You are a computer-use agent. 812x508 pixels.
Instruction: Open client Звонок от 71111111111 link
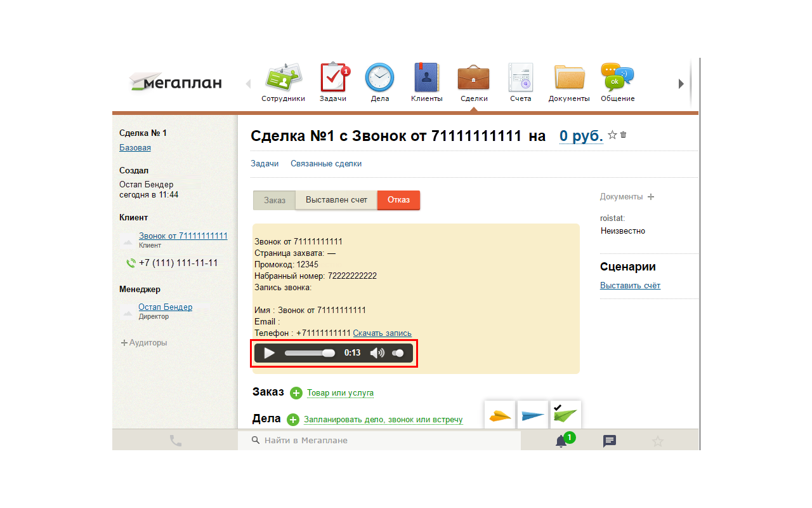point(183,236)
